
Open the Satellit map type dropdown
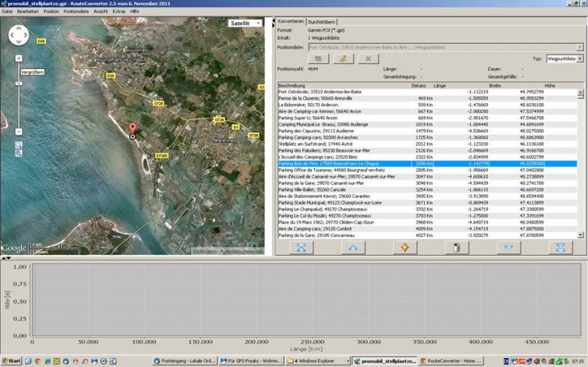coord(245,23)
